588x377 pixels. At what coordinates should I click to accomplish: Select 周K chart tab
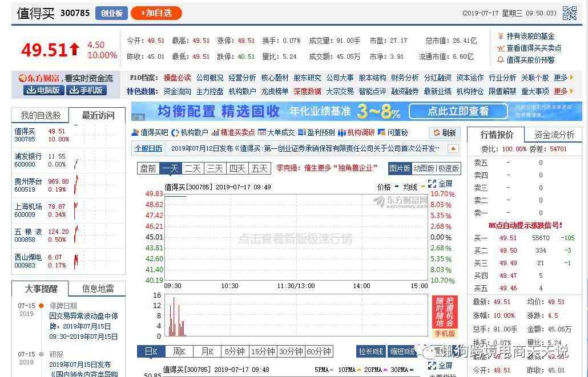[x=179, y=351]
